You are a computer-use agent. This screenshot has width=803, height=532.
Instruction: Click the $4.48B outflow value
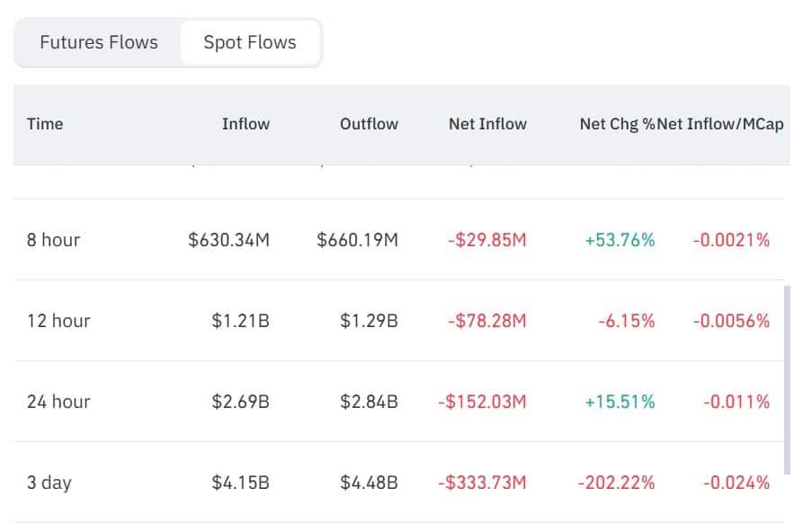tap(370, 483)
